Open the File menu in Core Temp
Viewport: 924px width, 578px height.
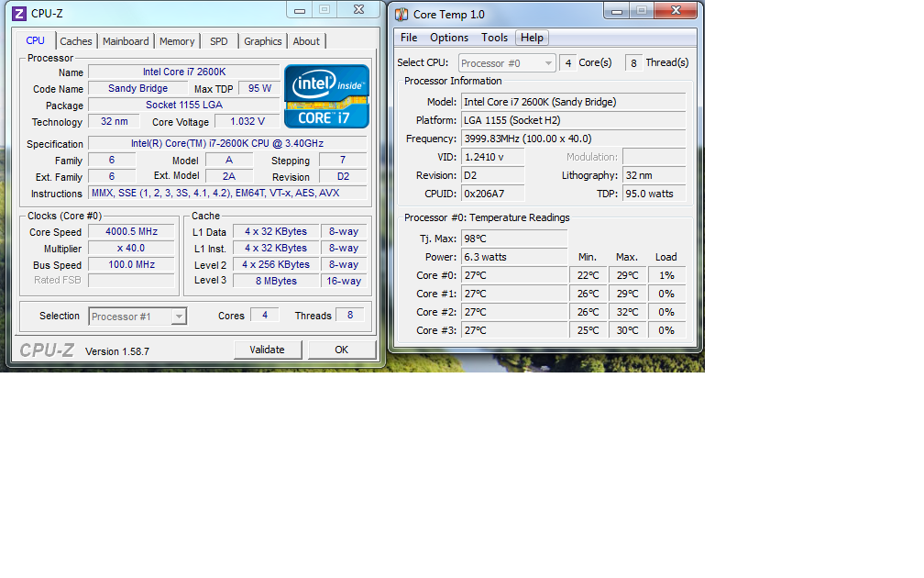coord(409,37)
